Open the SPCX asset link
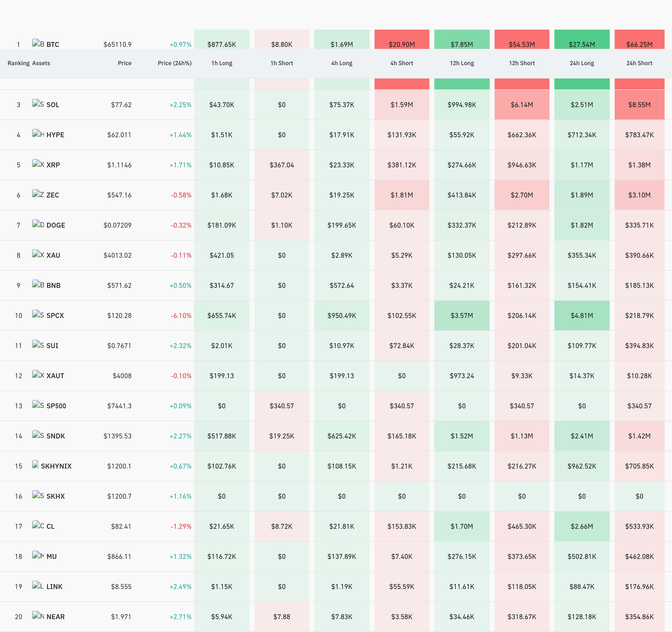This screenshot has width=672, height=632. coord(55,316)
